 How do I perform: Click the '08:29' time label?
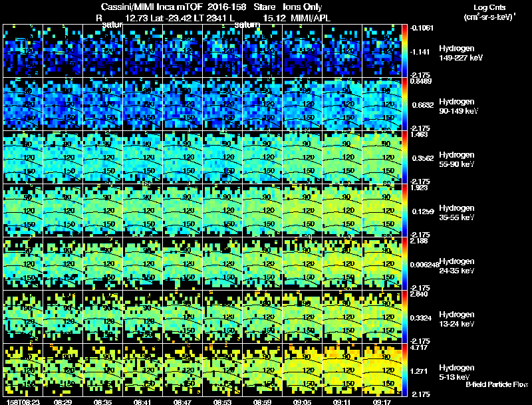(63, 402)
